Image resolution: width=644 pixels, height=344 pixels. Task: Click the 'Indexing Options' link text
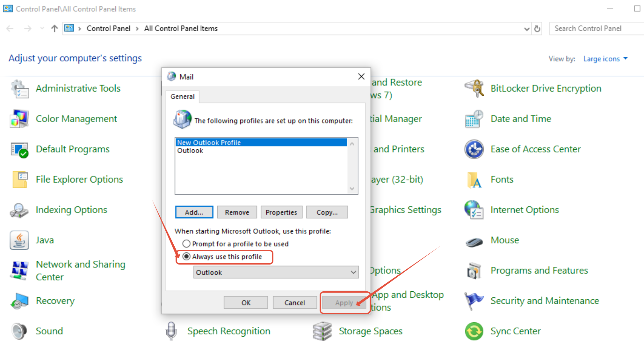[x=71, y=210]
